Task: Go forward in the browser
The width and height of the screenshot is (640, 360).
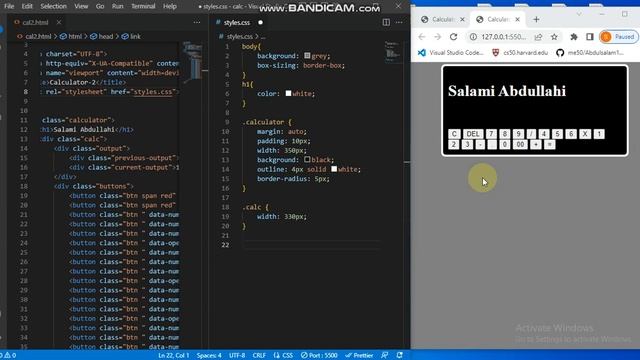Action: pos(438,37)
